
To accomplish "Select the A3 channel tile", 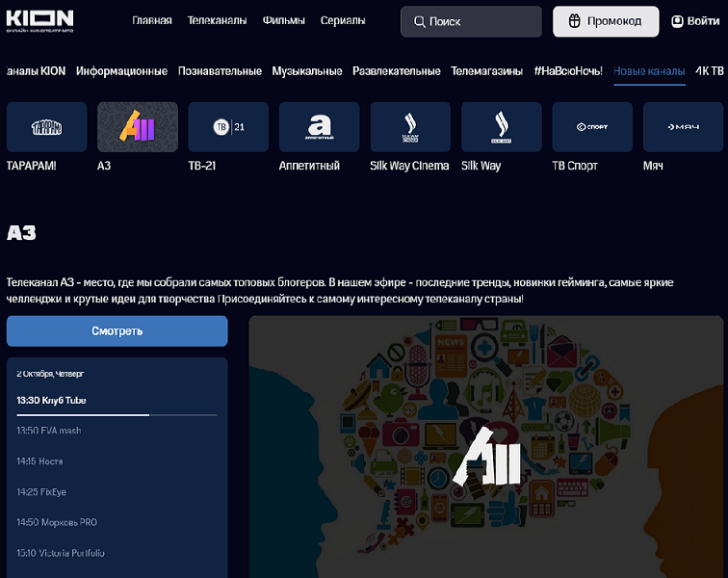I will pyautogui.click(x=138, y=127).
